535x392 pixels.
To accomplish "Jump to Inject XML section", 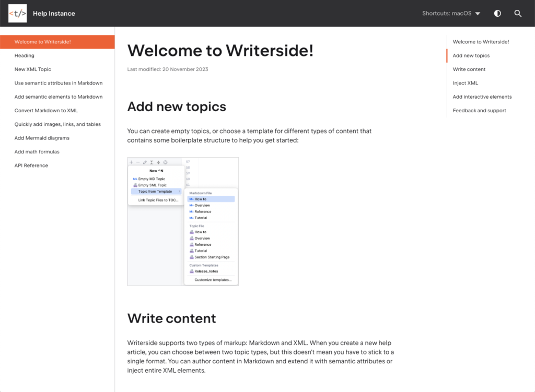I will [x=466, y=83].
